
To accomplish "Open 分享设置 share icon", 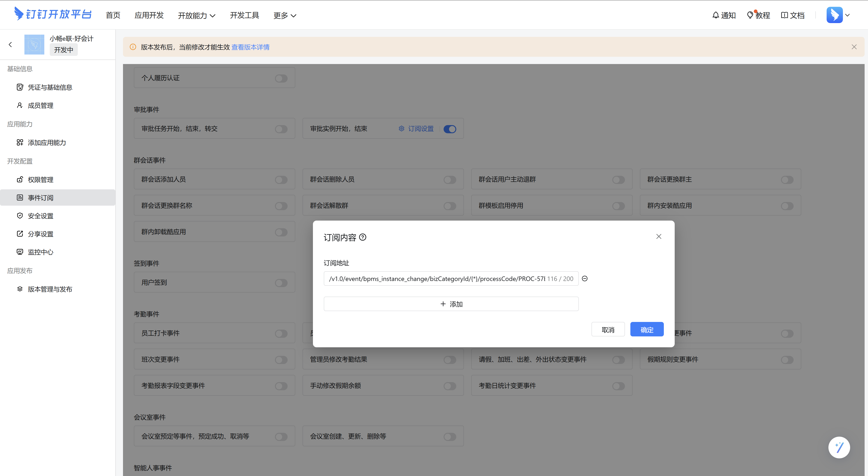I will pos(20,234).
